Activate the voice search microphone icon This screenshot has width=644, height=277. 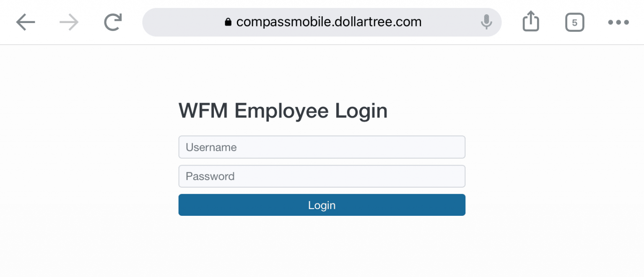(486, 22)
